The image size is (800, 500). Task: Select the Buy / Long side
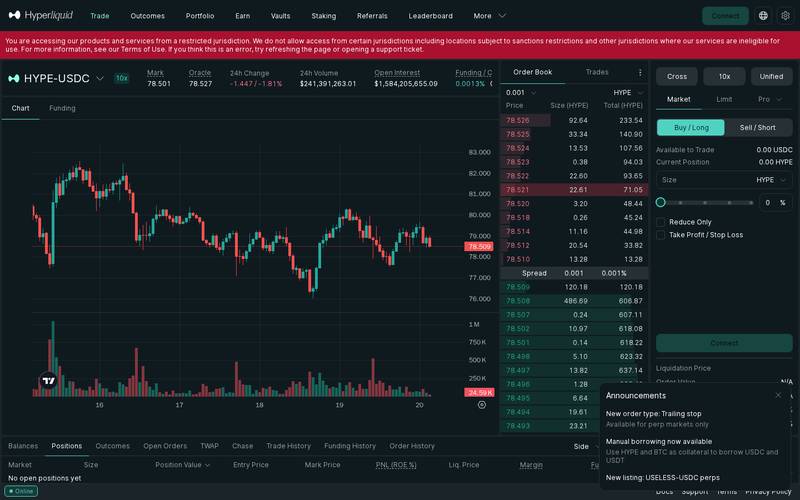coord(691,128)
